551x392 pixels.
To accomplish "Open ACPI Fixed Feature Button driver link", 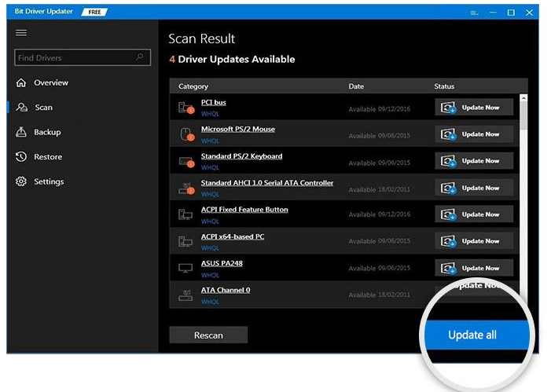I will coord(244,209).
